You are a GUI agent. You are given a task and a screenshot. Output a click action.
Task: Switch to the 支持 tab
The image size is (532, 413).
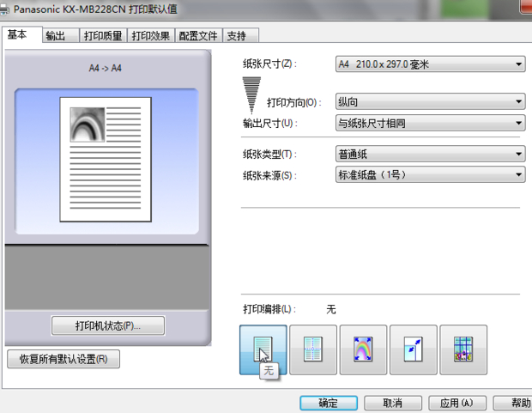[x=240, y=36]
